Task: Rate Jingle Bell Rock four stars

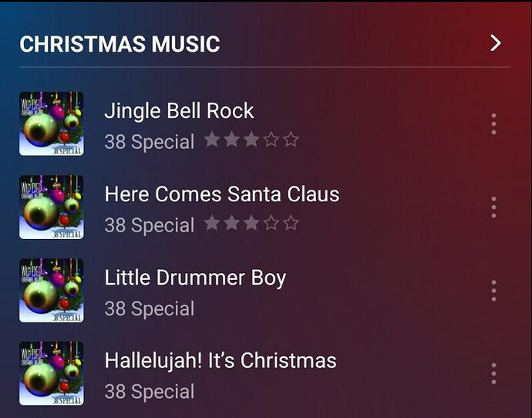Action: (271, 140)
